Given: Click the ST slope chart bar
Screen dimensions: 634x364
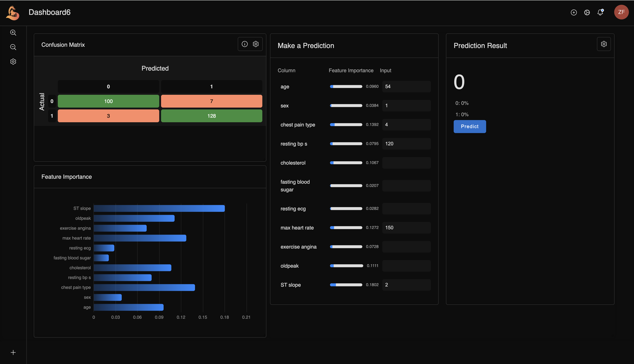Looking at the screenshot, I should [x=159, y=208].
